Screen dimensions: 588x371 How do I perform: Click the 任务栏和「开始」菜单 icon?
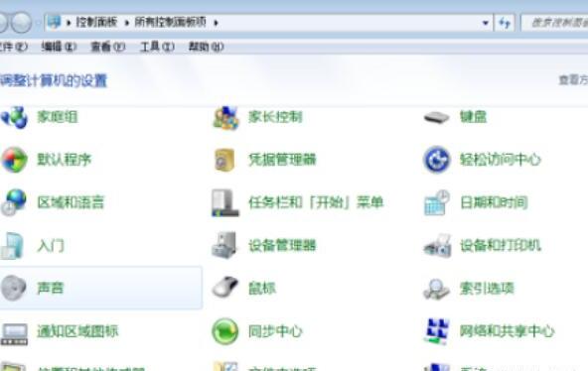[225, 202]
